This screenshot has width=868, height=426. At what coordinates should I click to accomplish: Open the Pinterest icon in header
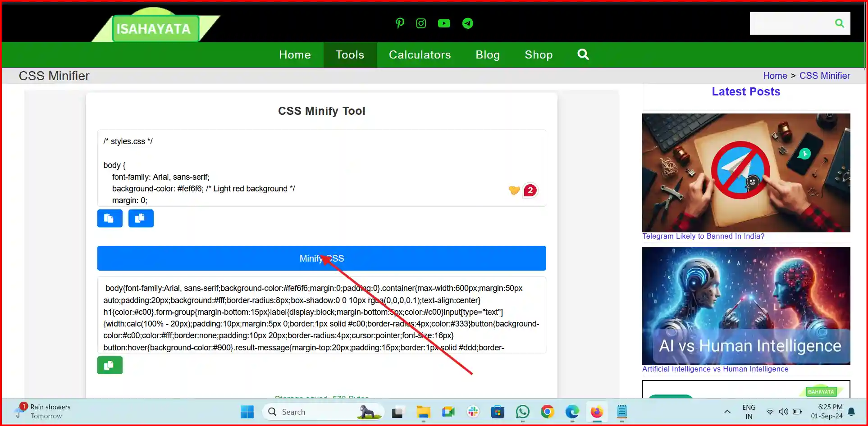(x=399, y=23)
